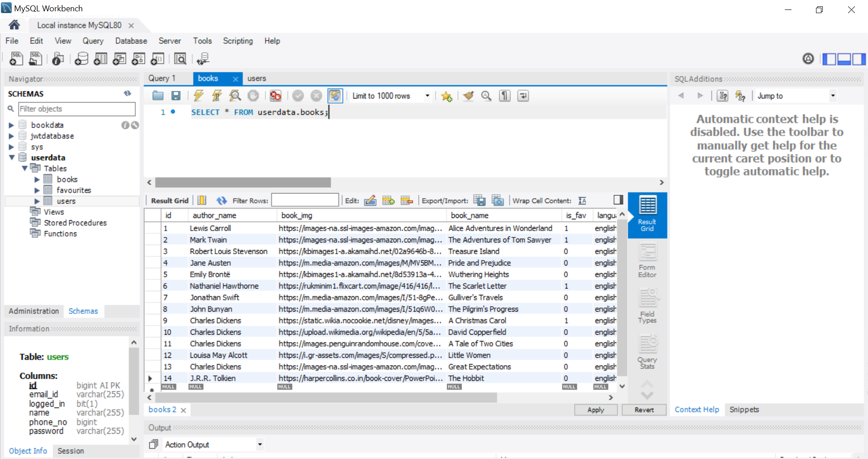The width and height of the screenshot is (868, 459).
Task: Open the Limit to 1000 rows dropdown
Action: point(427,95)
